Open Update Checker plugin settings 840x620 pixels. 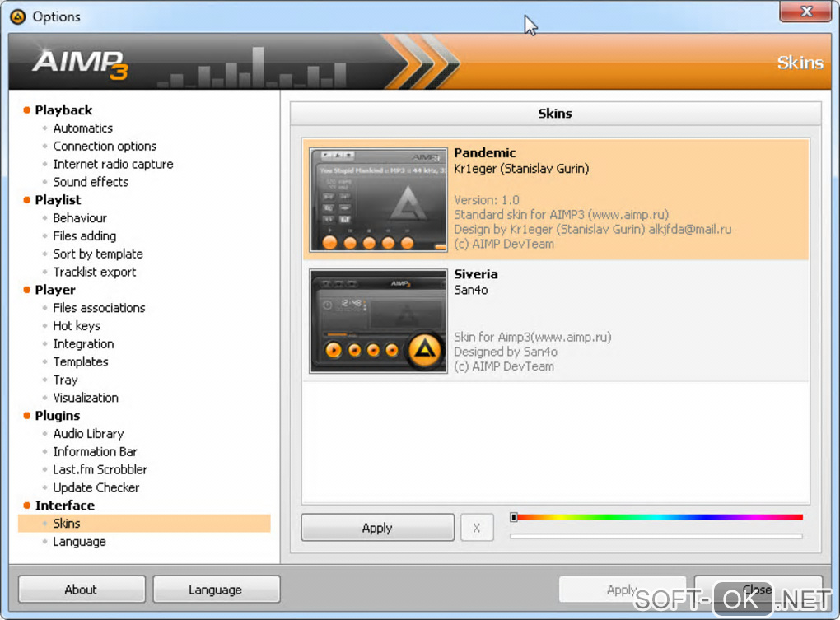[x=96, y=487]
